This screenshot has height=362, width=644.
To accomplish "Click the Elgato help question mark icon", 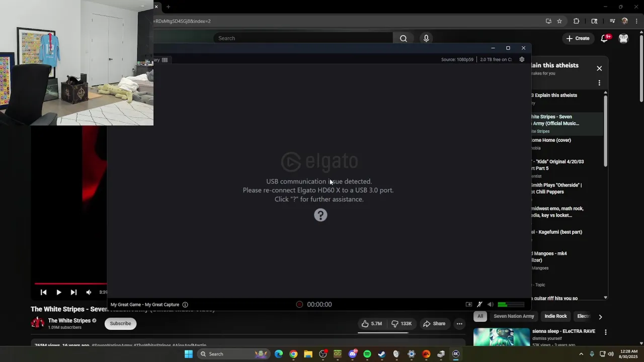I will pyautogui.click(x=320, y=215).
